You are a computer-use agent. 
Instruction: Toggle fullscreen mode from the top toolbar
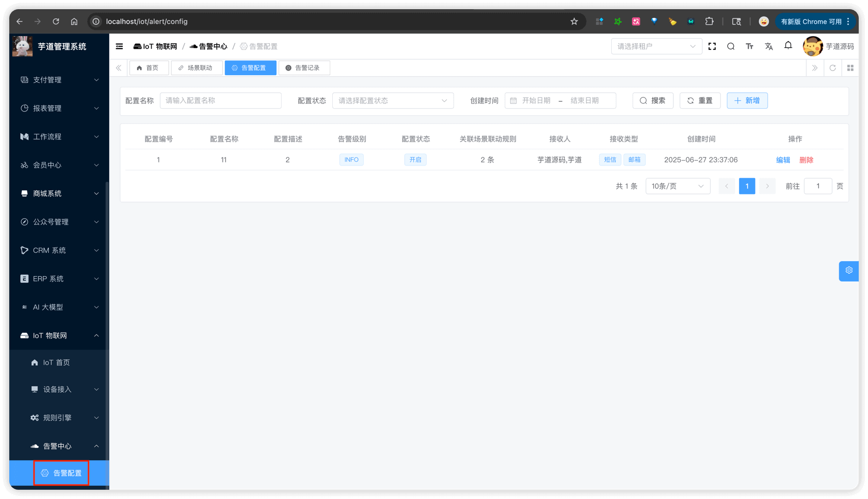[x=712, y=46]
